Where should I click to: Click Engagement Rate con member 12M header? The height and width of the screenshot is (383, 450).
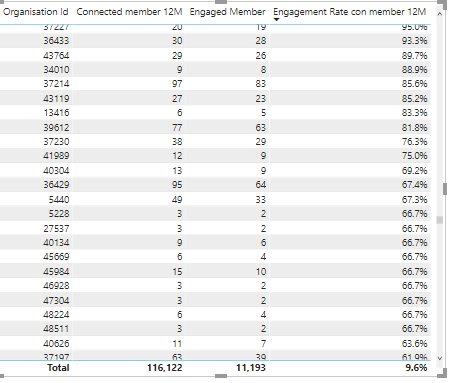(x=350, y=12)
